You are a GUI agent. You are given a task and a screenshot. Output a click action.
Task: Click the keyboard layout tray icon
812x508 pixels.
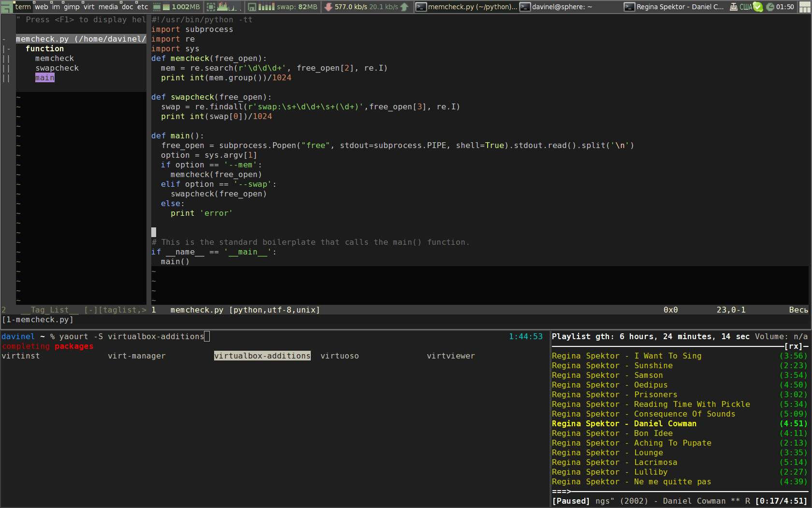(734, 7)
